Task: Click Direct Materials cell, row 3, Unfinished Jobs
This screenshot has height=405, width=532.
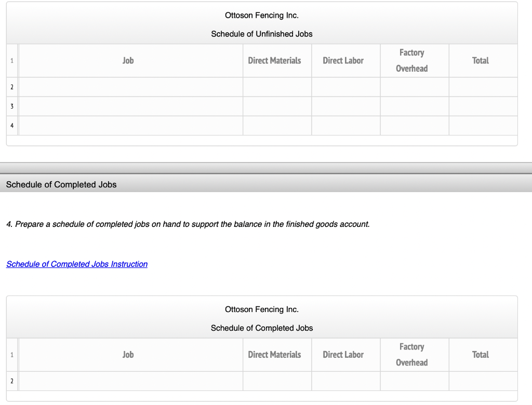Action: coord(277,106)
